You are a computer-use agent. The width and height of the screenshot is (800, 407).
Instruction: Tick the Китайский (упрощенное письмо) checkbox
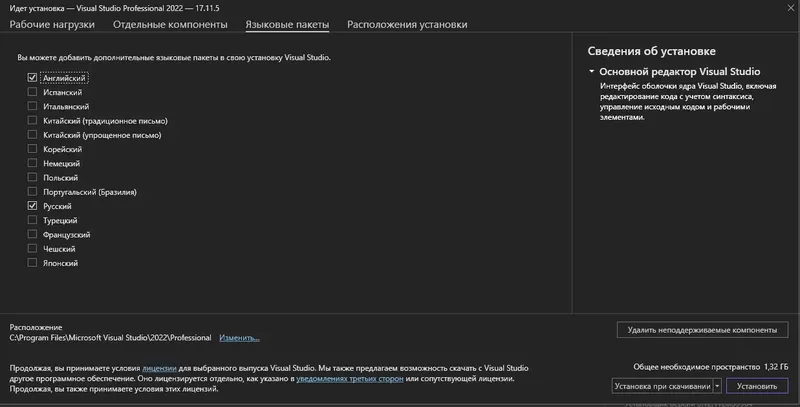[x=33, y=134]
